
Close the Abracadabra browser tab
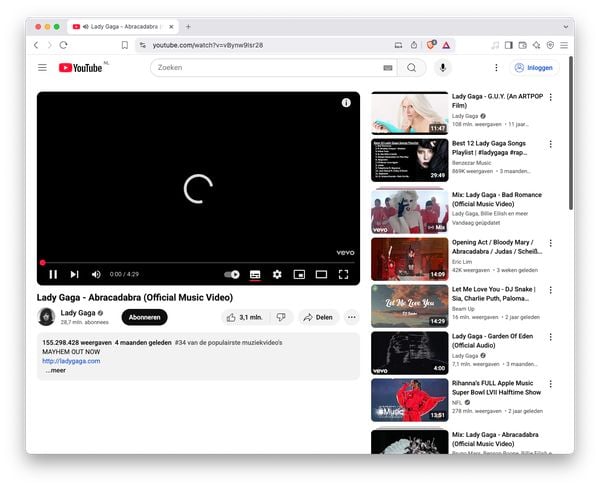pos(171,26)
